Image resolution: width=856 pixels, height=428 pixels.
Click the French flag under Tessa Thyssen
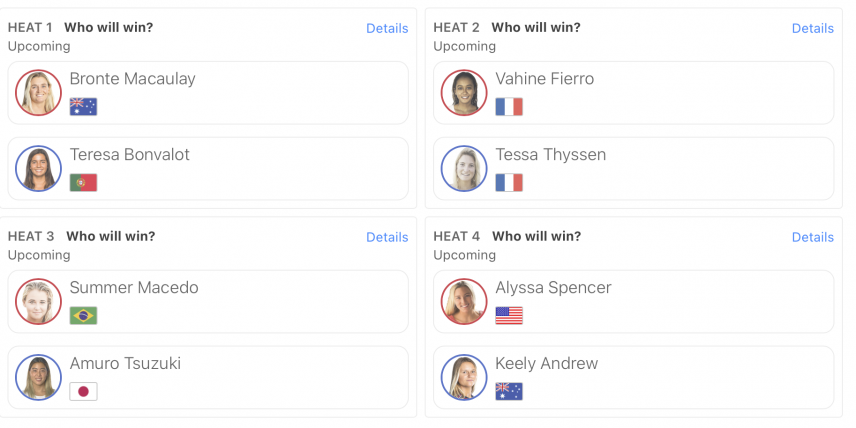pyautogui.click(x=509, y=182)
